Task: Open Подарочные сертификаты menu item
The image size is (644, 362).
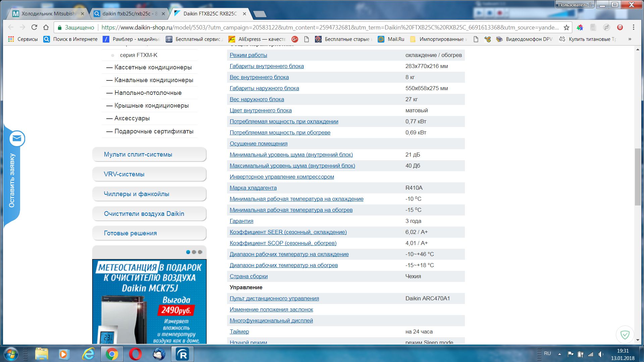Action: (x=154, y=131)
